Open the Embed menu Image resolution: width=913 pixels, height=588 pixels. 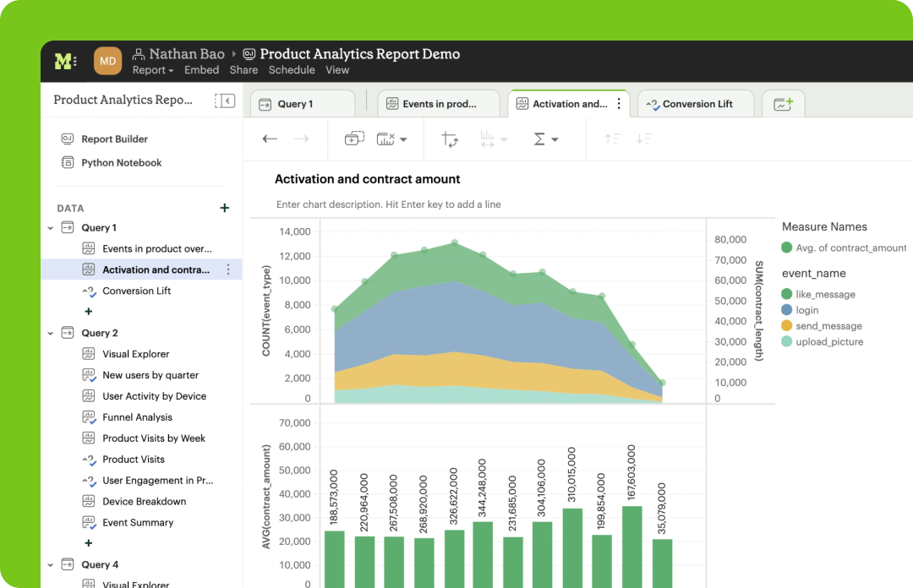pos(201,70)
